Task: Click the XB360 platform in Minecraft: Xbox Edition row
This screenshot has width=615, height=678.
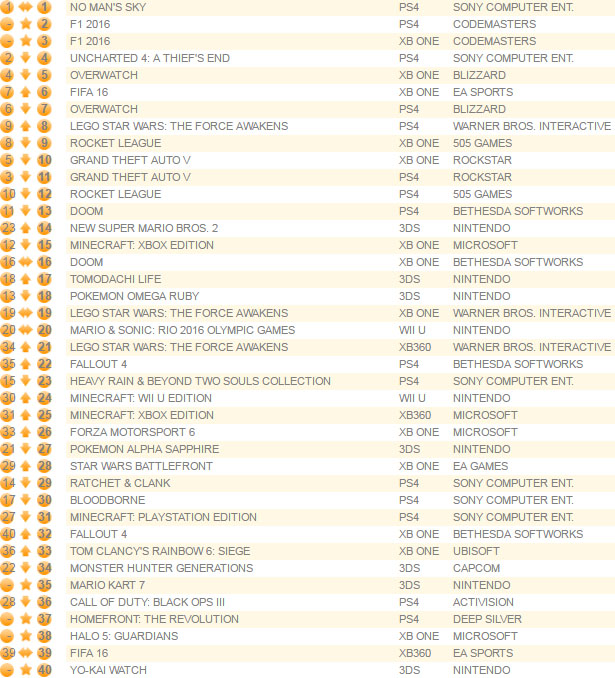Action: (x=415, y=415)
